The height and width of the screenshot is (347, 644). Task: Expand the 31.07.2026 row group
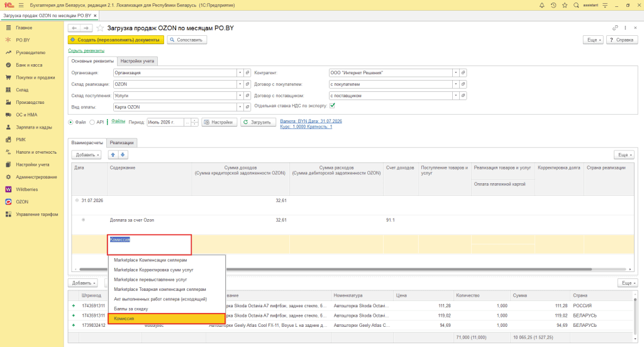[x=77, y=201]
